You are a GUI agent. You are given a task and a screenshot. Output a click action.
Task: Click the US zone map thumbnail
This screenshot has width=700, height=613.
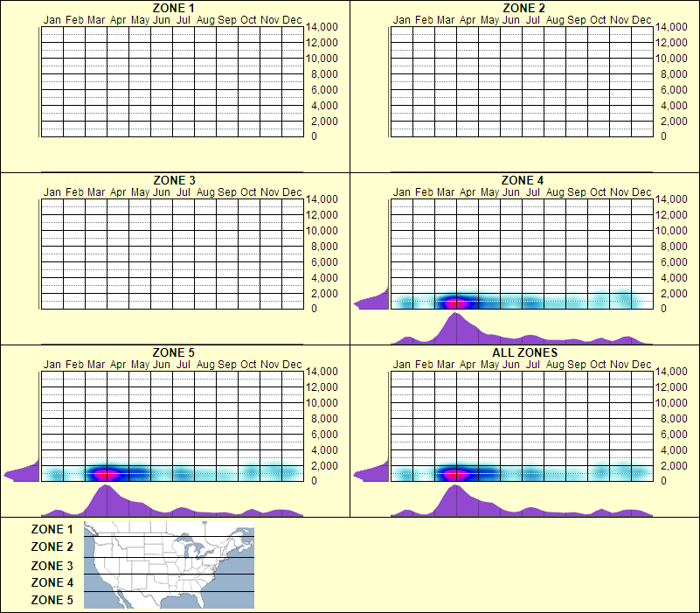tap(168, 564)
